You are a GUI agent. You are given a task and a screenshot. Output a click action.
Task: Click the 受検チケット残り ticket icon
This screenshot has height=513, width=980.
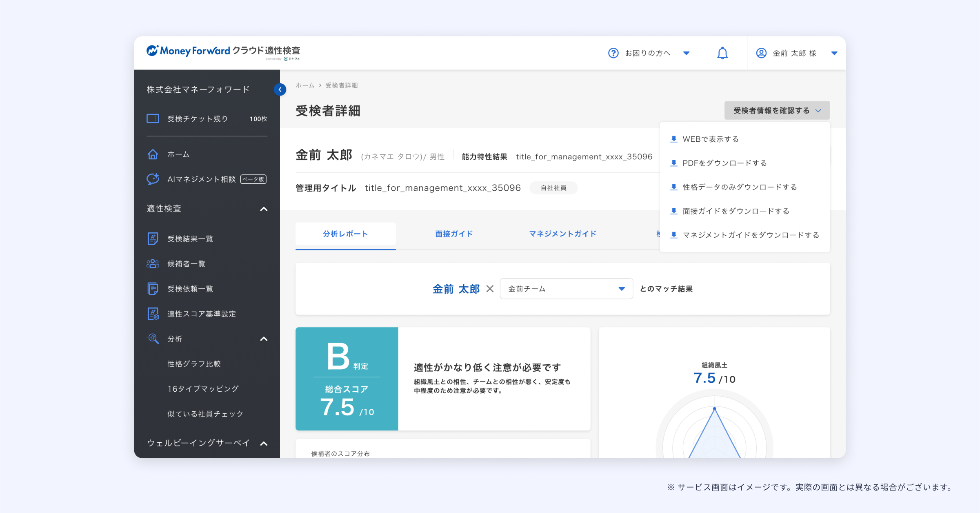[x=153, y=118]
